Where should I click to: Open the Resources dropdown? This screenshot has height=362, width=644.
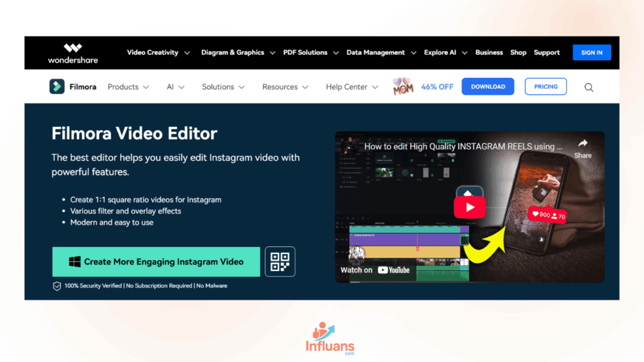285,87
